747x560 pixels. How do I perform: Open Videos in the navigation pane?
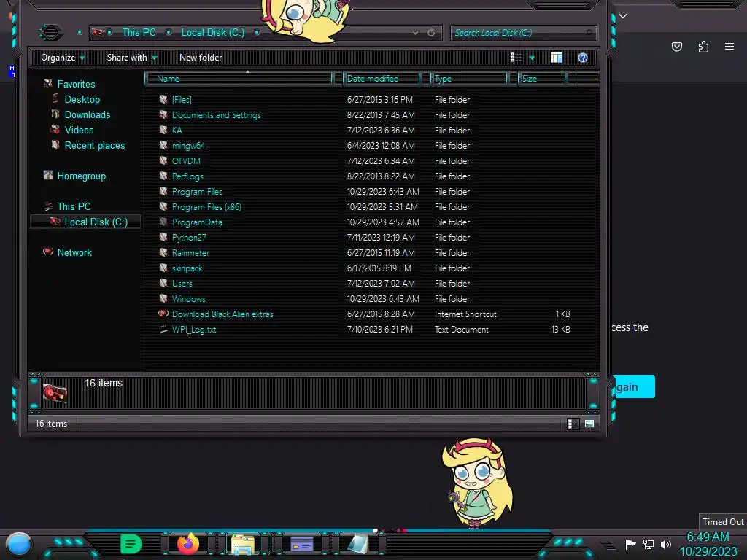pyautogui.click(x=79, y=130)
